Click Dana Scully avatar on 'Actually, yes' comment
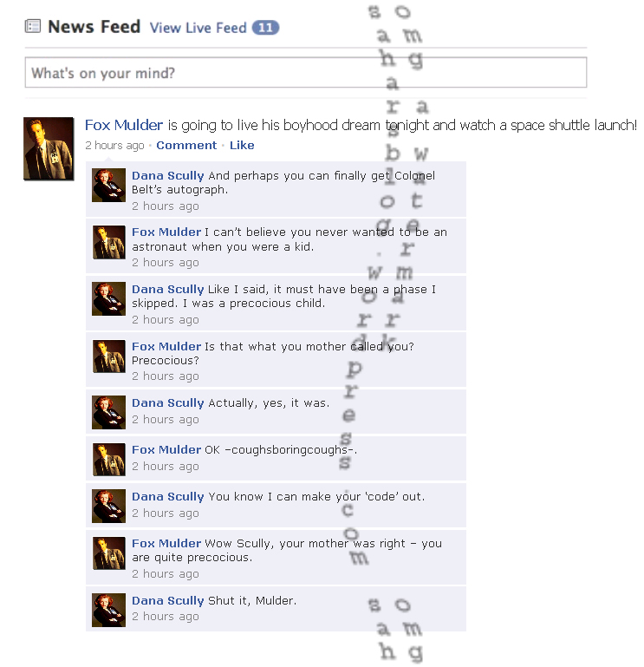The height and width of the screenshot is (667, 644). click(x=109, y=412)
